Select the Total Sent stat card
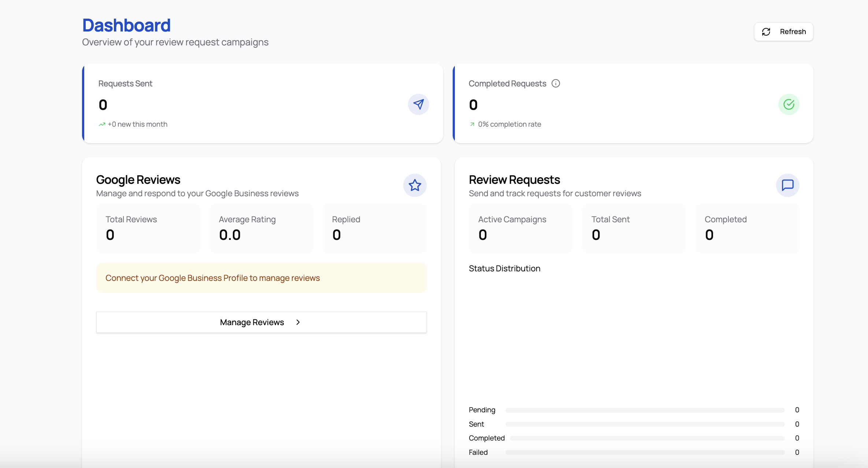This screenshot has height=468, width=868. [x=634, y=229]
